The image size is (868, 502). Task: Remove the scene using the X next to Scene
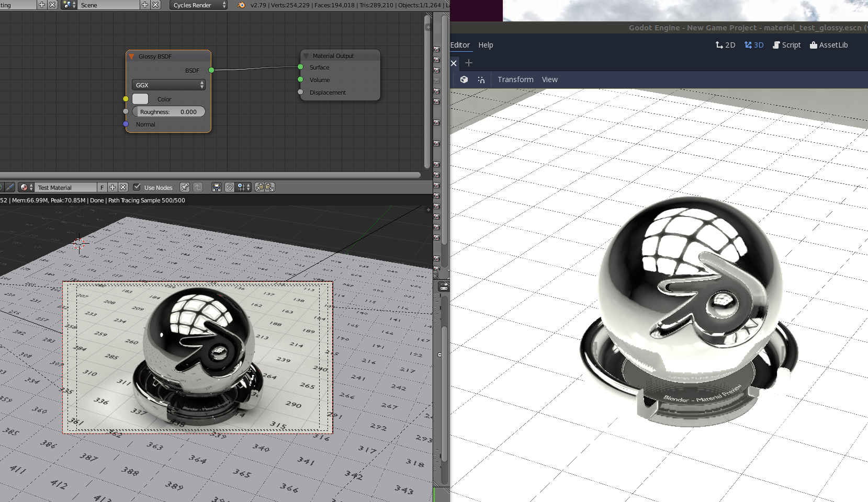(155, 5)
